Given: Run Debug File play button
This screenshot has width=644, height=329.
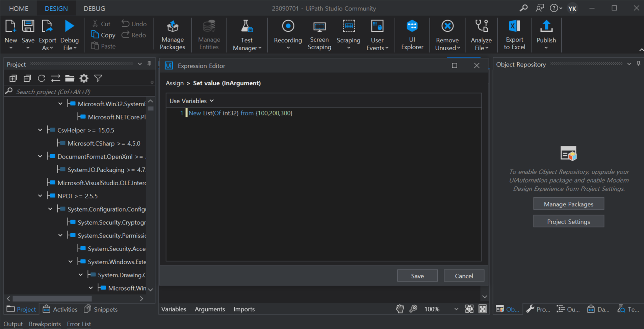Looking at the screenshot, I should tap(69, 26).
